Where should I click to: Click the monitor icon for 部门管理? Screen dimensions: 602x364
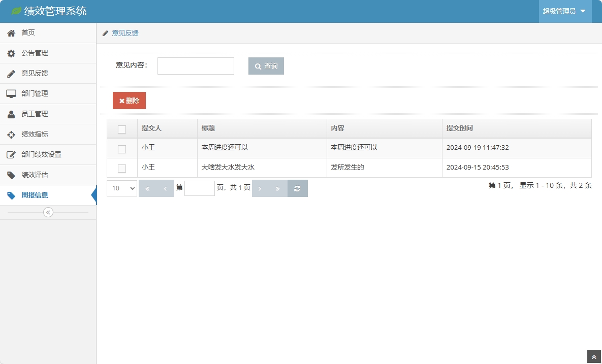point(11,94)
